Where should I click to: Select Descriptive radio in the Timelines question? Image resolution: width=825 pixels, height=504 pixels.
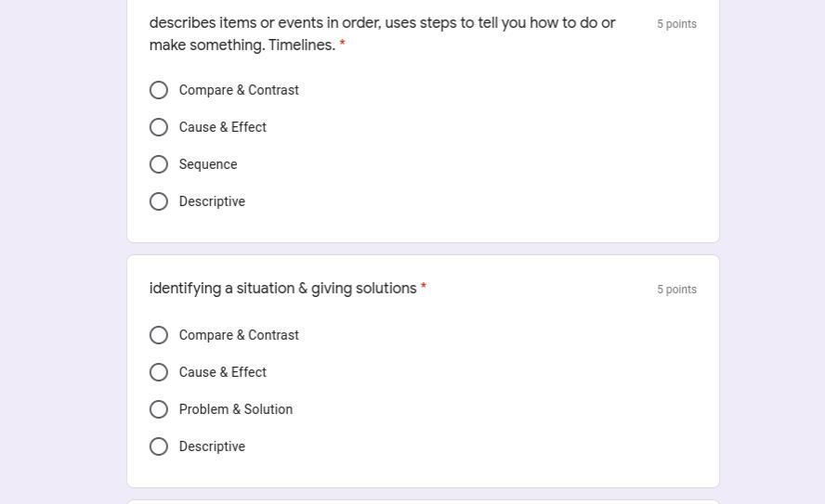159,201
